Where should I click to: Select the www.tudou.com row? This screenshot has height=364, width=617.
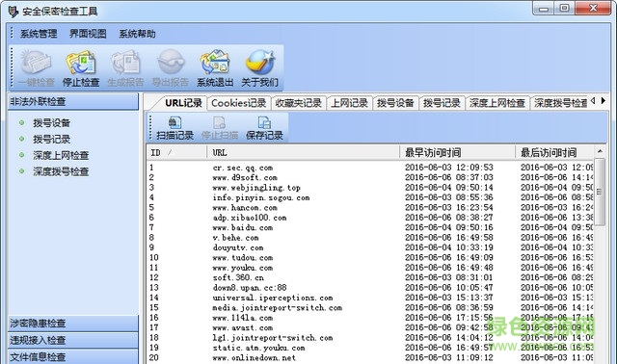pos(370,258)
